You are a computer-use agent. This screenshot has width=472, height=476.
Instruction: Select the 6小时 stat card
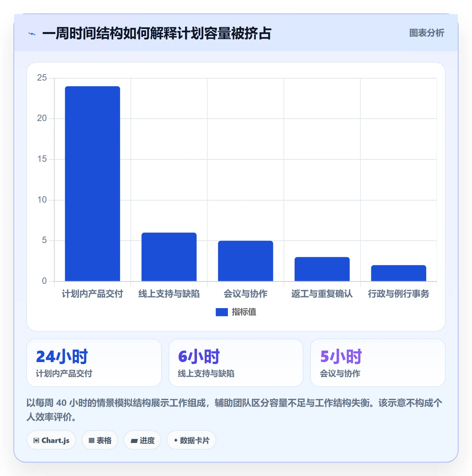point(236,363)
